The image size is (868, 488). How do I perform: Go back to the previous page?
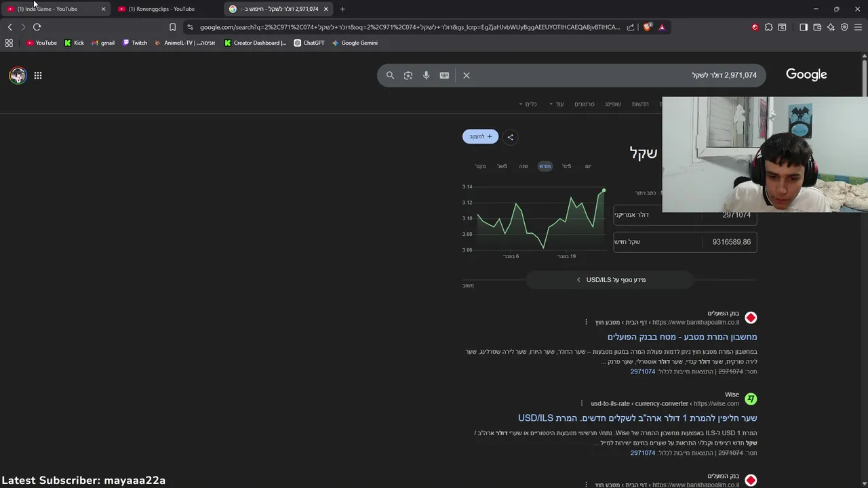9,27
